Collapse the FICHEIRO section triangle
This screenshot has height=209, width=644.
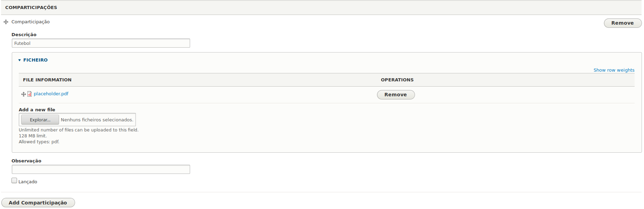click(19, 60)
